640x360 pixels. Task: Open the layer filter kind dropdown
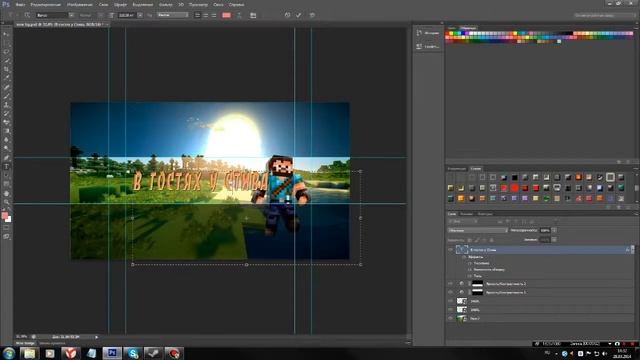pyautogui.click(x=463, y=221)
